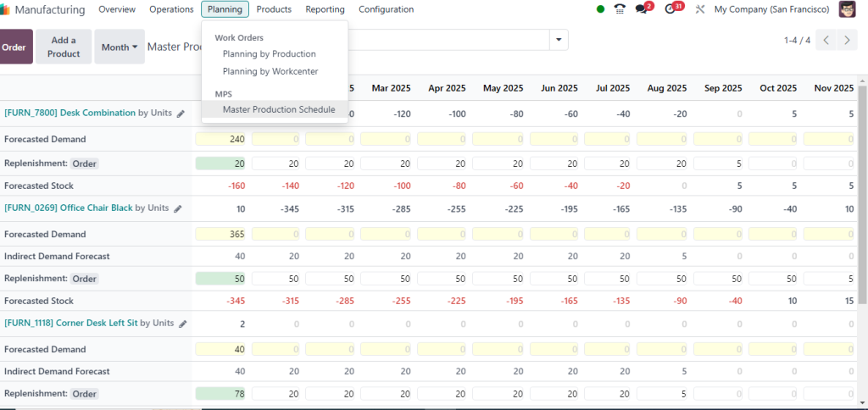Open the Configuration menu
868x410 pixels.
pyautogui.click(x=386, y=9)
